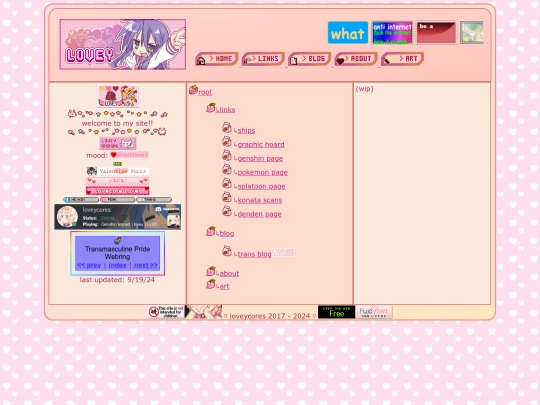The height and width of the screenshot is (405, 540).
Task: Open the root link
Action: 205,92
